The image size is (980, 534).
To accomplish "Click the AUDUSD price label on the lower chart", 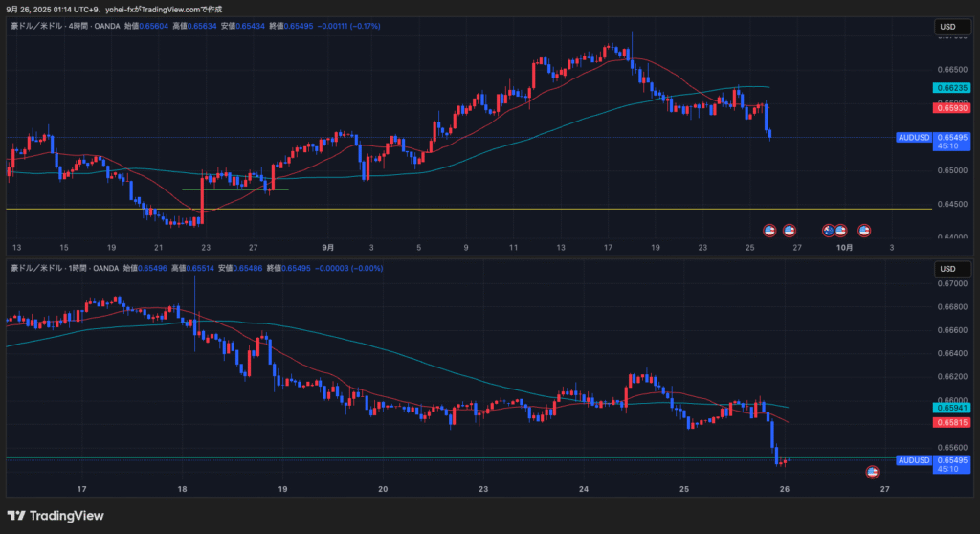I will 914,460.
